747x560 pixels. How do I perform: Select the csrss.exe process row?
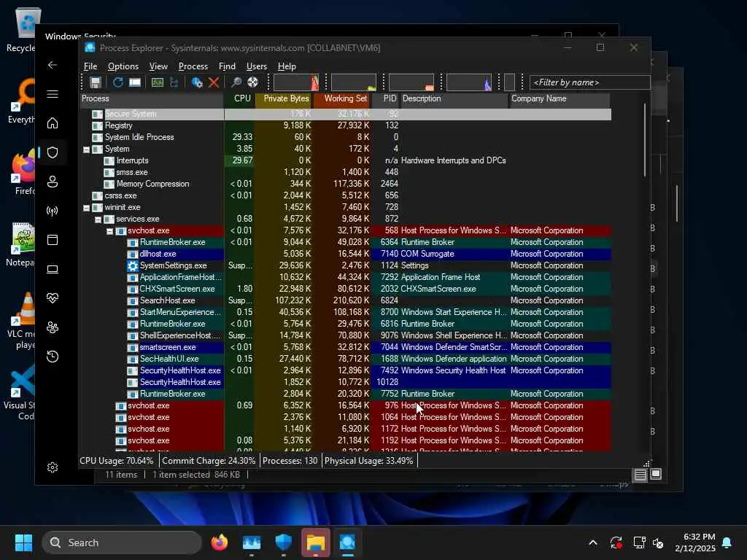[x=345, y=195]
